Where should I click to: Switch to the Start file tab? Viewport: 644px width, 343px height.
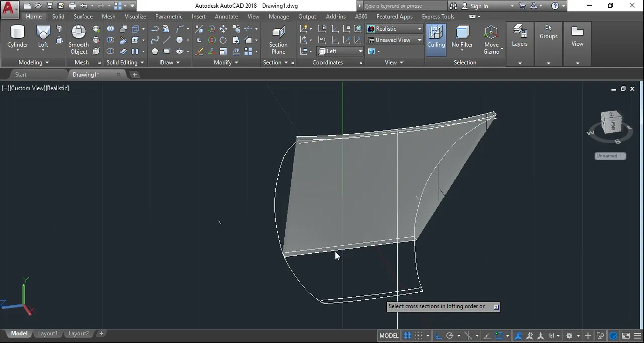coord(21,74)
